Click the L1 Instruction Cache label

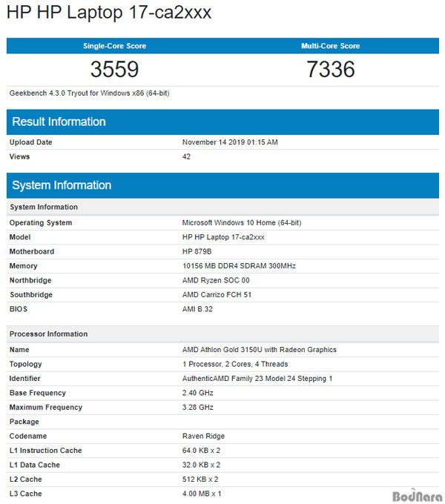click(46, 451)
